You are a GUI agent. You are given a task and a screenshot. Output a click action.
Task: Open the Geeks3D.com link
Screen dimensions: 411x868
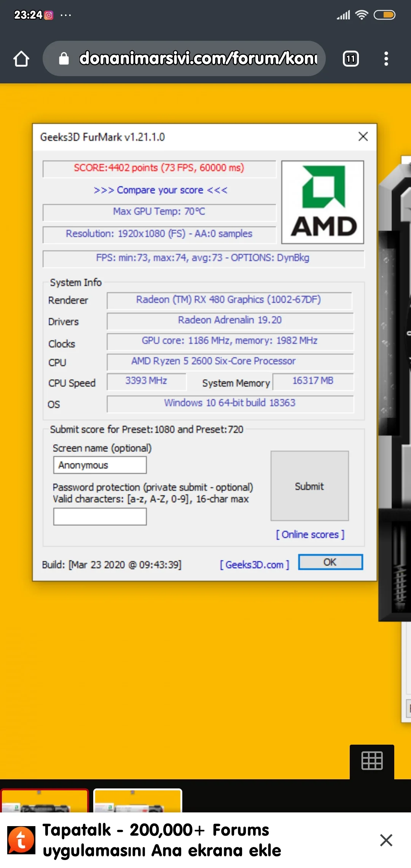pyautogui.click(x=255, y=565)
